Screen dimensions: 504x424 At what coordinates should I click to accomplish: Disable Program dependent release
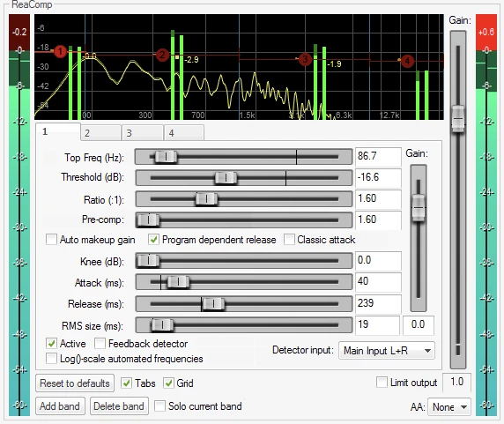click(153, 240)
